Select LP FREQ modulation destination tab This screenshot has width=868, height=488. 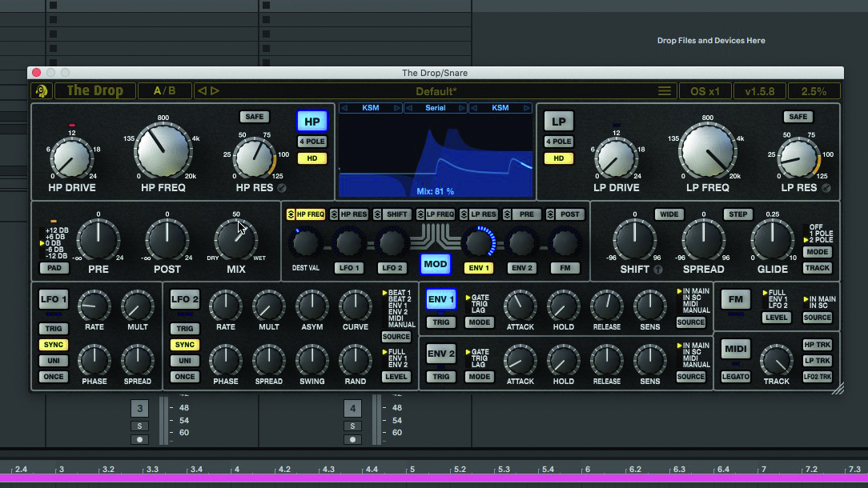pyautogui.click(x=440, y=214)
